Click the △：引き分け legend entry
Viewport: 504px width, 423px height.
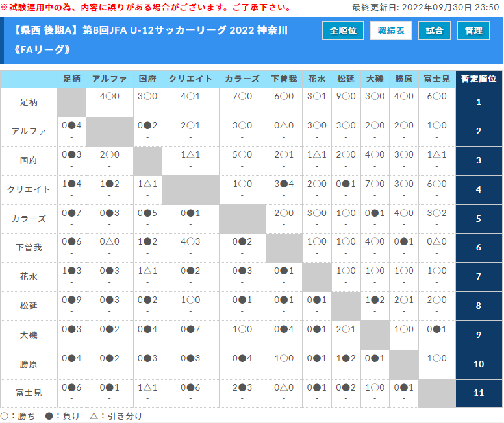coord(116,417)
